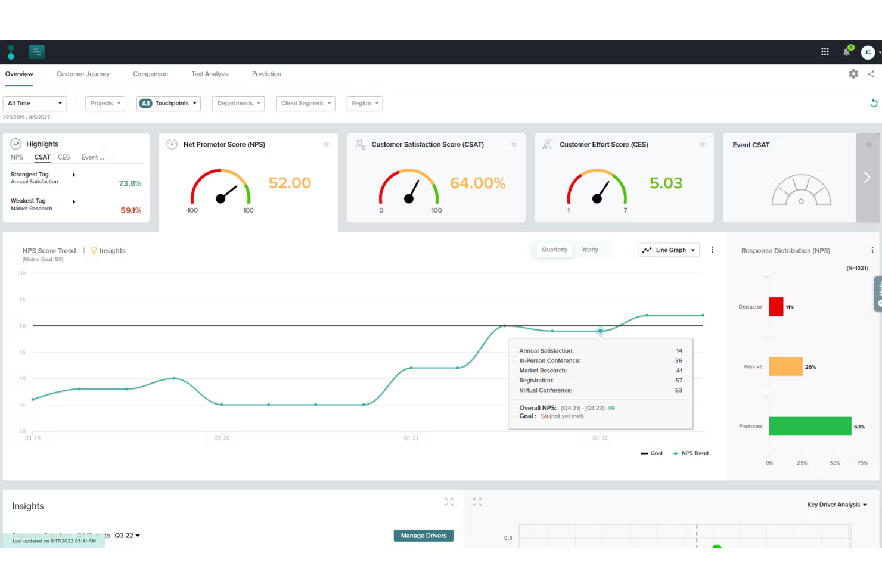
Task: Open the notifications bell
Action: (846, 52)
